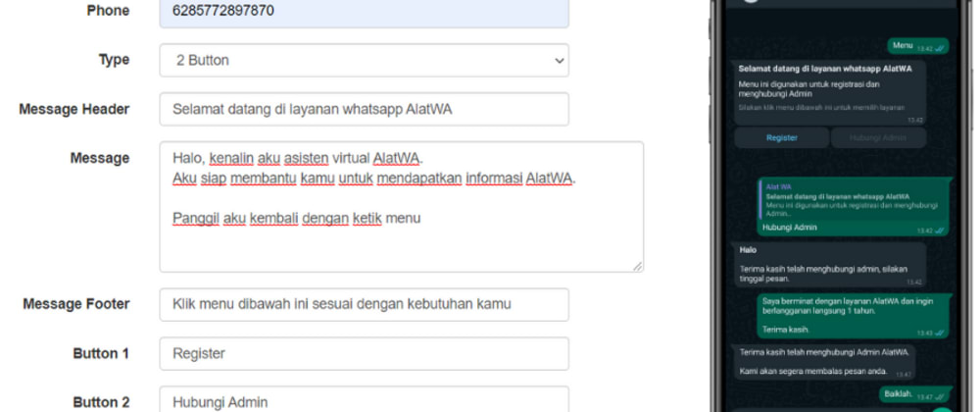The image size is (980, 412).
Task: Tap the Hubungi Admin button in phone preview
Action: [878, 138]
